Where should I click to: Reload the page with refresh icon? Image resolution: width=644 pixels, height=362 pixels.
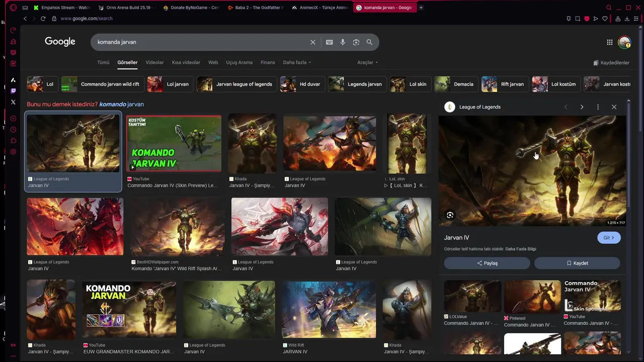[43, 19]
